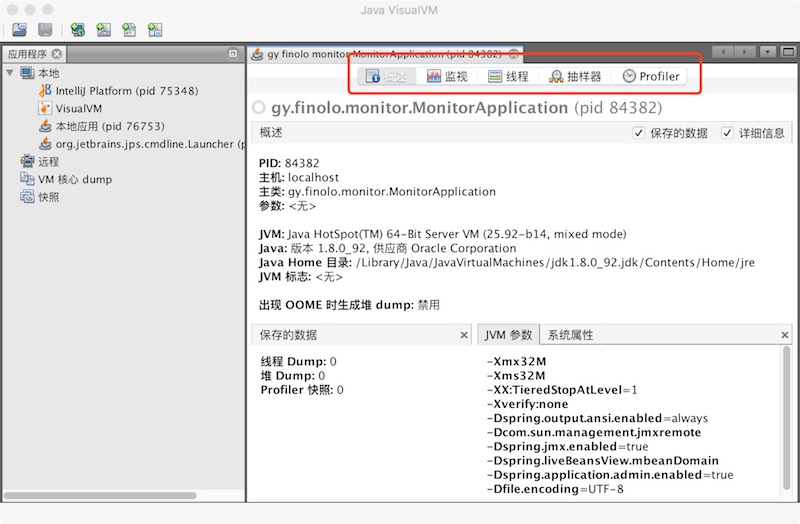Image resolution: width=800 pixels, height=524 pixels.
Task: Click the JVM arguments vertical scrollbar
Action: pyautogui.click(x=786, y=418)
